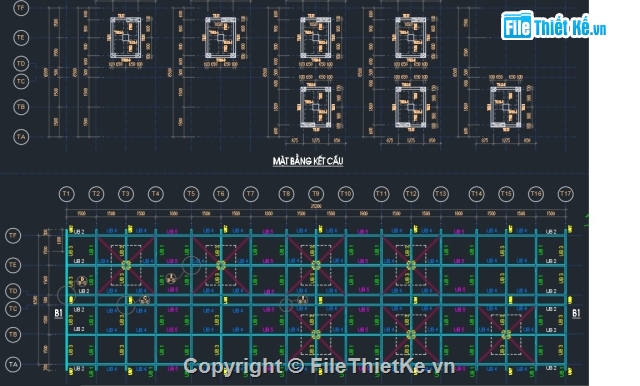The image size is (640, 386).
Task: Click the T13 grid axis bubble
Action: pyautogui.click(x=441, y=194)
